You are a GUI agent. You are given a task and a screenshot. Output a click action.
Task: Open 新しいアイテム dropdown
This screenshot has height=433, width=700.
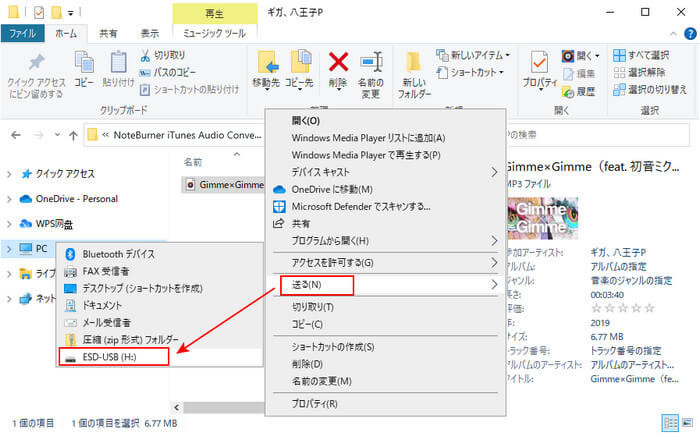[473, 55]
